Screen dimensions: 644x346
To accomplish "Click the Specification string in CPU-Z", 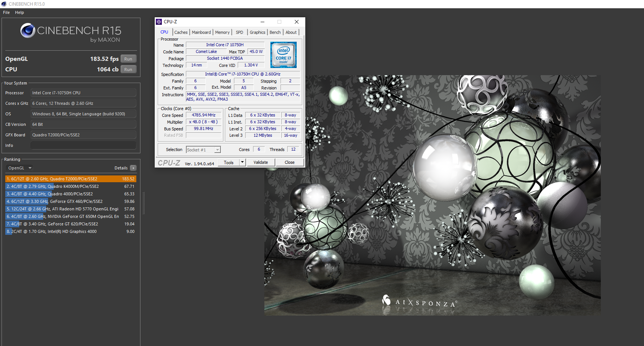I will [243, 74].
